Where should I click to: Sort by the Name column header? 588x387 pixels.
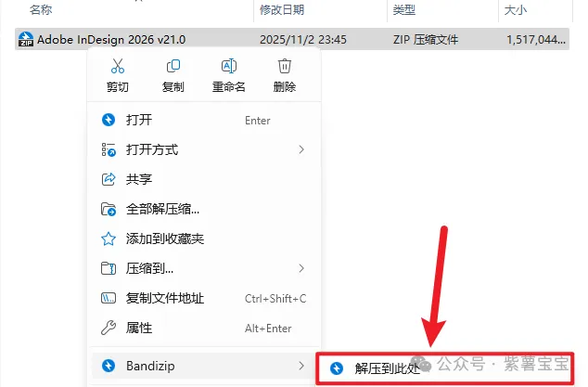41,10
